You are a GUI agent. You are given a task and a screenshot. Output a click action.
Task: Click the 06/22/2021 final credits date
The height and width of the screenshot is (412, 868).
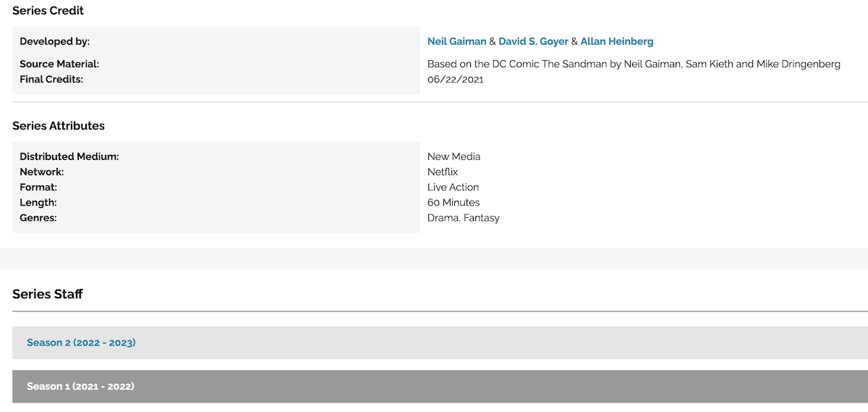coord(455,79)
